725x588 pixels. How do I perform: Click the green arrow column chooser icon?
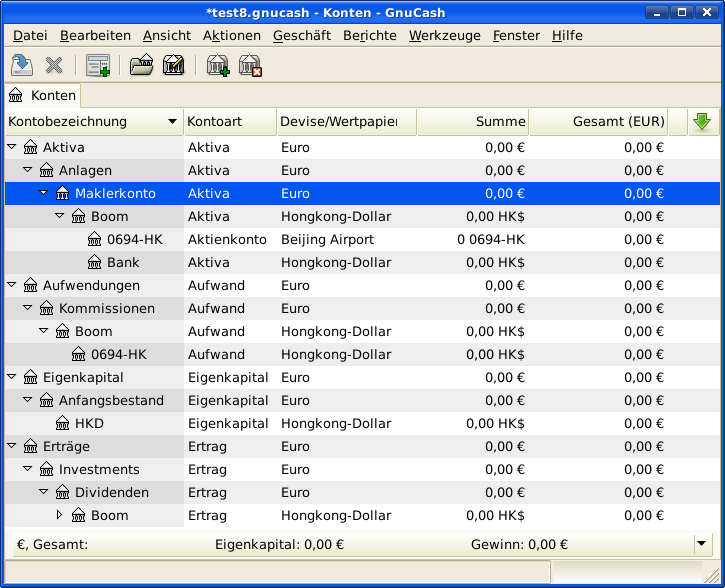coord(702,122)
